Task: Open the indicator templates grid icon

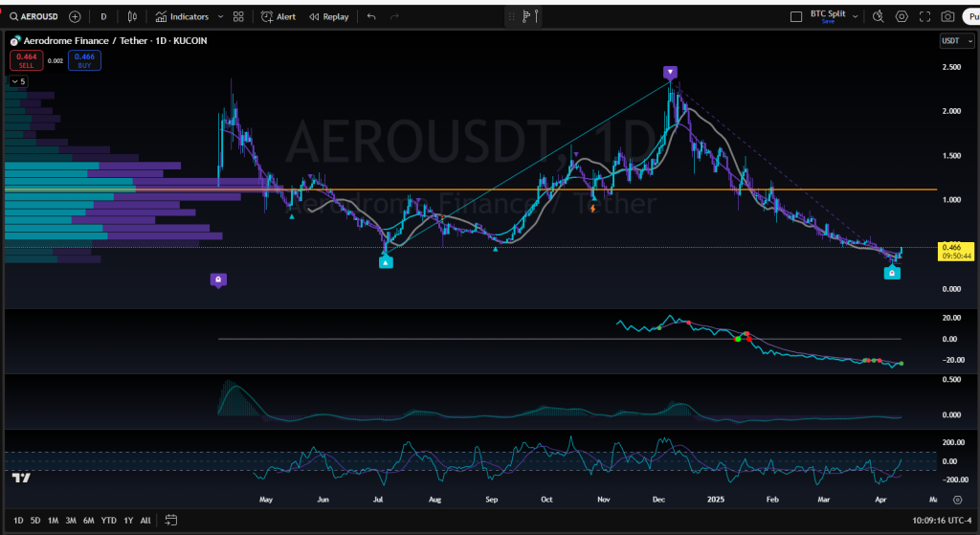Action: [238, 17]
